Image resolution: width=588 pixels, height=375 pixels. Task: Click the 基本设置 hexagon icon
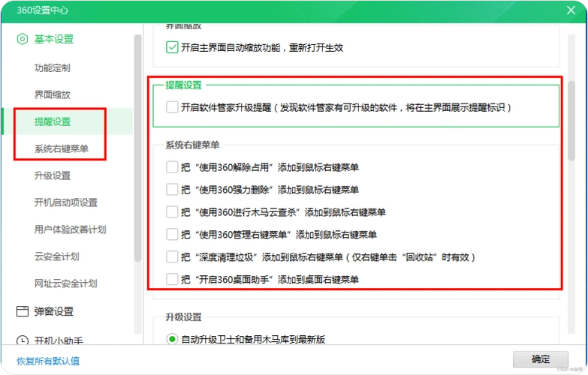(23, 39)
